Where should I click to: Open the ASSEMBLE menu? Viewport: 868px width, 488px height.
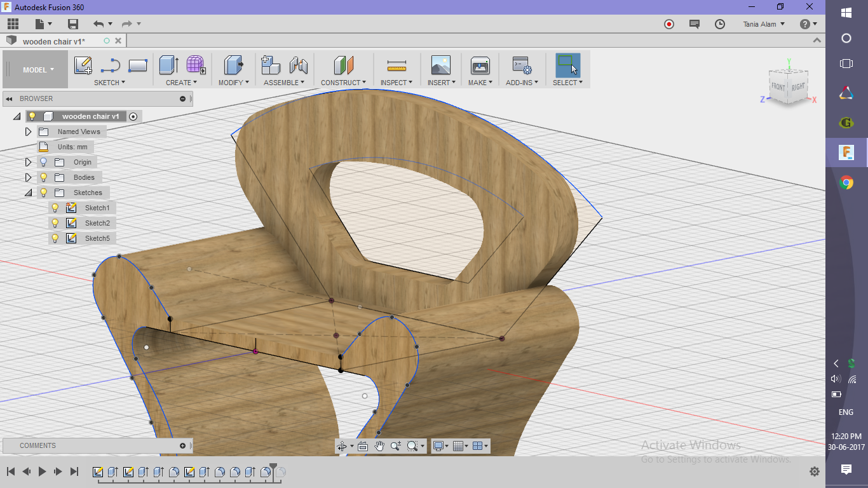coord(284,83)
